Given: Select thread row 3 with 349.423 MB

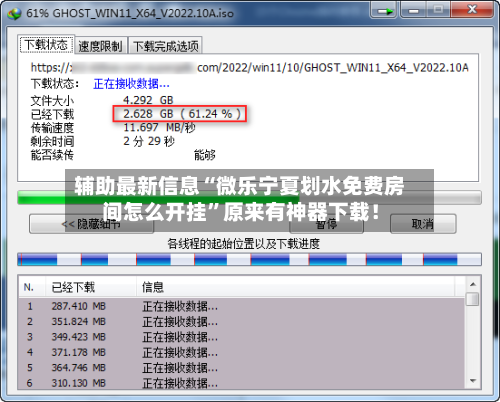Looking at the screenshot, I should point(242,337).
